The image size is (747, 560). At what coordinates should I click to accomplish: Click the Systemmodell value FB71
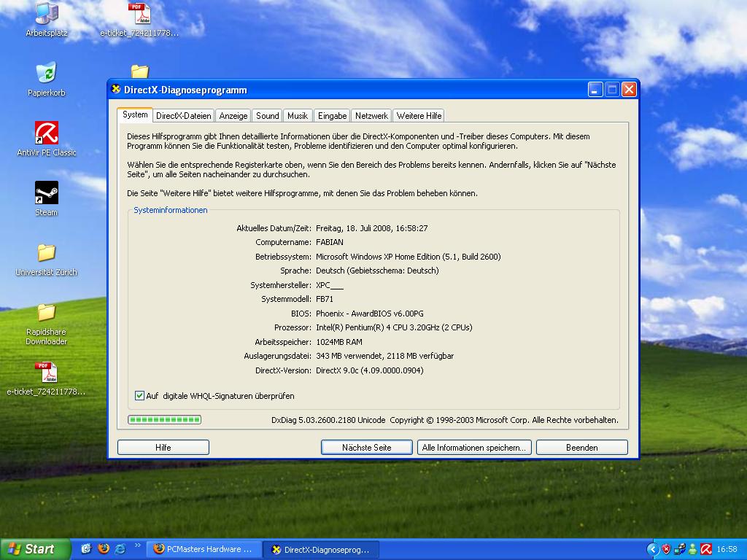(325, 299)
